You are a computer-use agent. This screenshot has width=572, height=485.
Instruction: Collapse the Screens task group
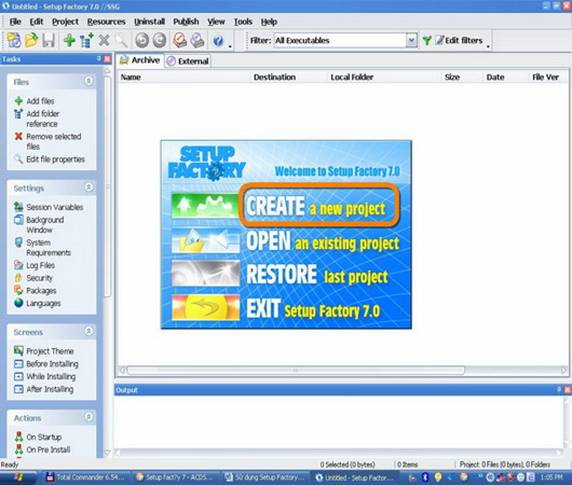tap(89, 331)
